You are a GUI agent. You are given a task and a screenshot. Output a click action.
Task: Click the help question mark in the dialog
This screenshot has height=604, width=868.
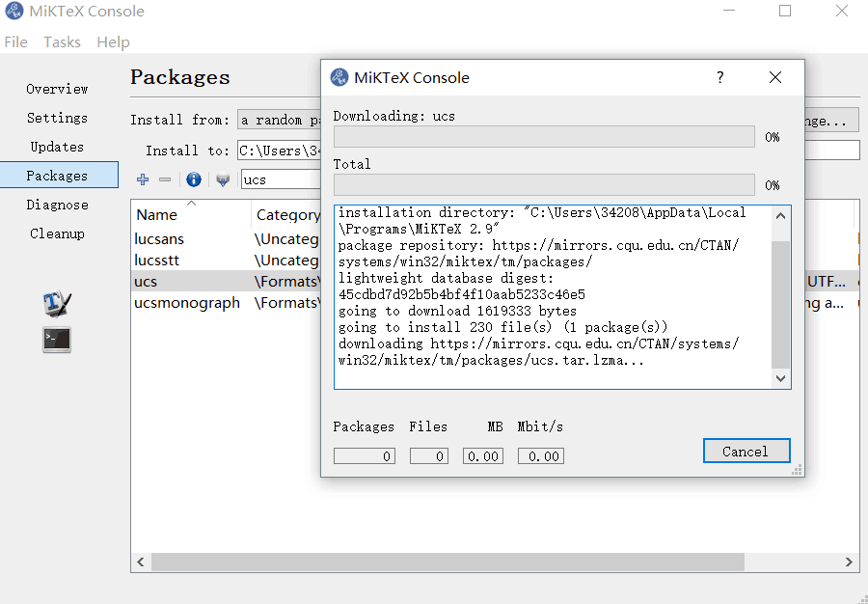tap(719, 77)
